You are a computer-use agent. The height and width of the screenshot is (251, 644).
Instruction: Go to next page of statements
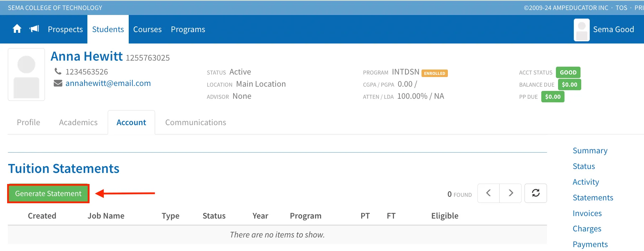(511, 193)
